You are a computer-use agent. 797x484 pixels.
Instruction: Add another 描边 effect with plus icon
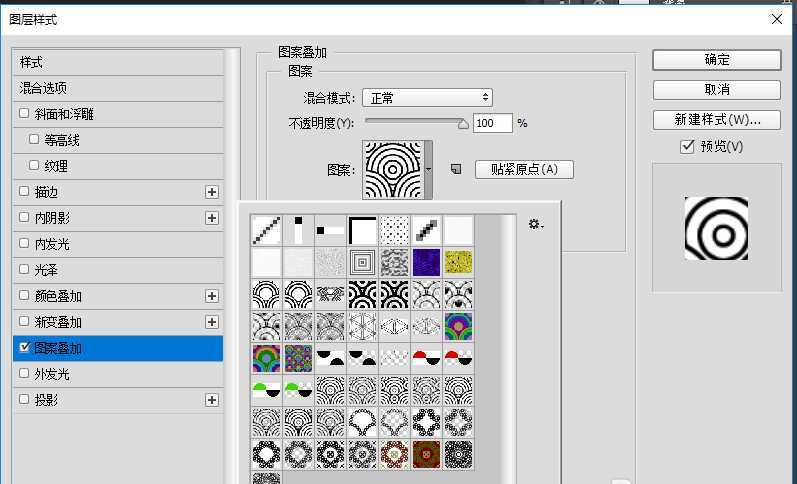211,192
